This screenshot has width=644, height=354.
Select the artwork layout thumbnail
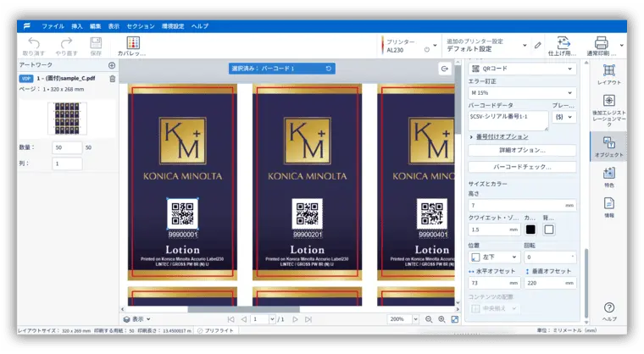67,119
